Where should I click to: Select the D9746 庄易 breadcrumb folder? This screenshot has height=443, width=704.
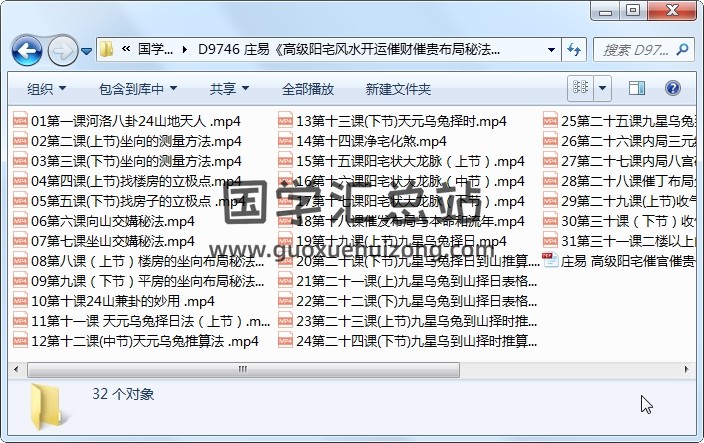(x=349, y=49)
